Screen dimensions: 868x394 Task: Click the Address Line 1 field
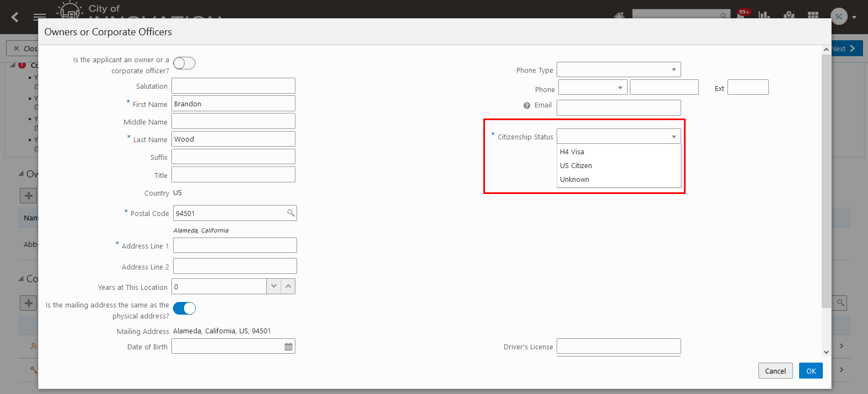pos(235,245)
